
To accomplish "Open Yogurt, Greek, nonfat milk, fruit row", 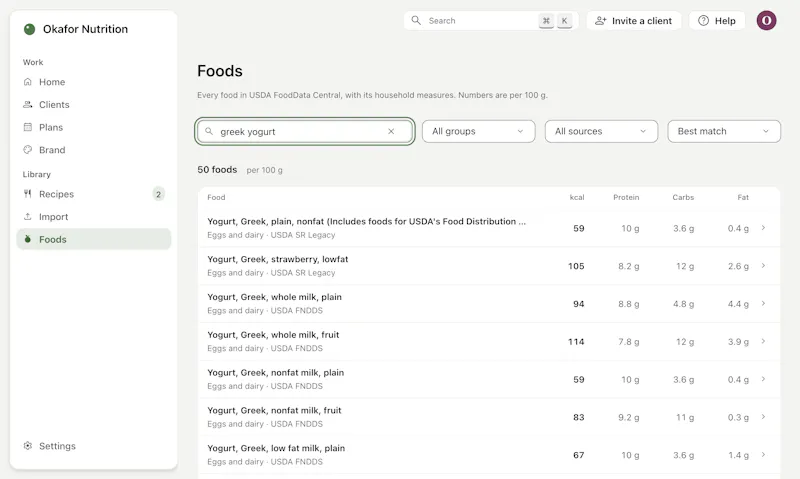I will point(489,417).
